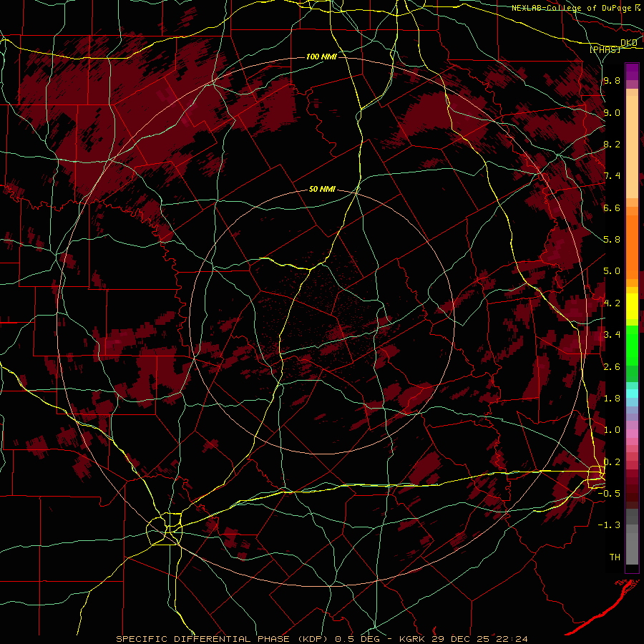Viewport: 644px width, 644px height.
Task: Click the pink swatch beside the 1.0 label
Action: pyautogui.click(x=632, y=432)
